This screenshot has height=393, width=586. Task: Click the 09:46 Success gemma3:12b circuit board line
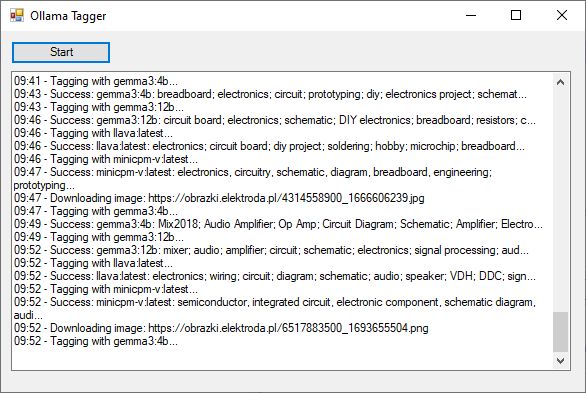(x=275, y=120)
